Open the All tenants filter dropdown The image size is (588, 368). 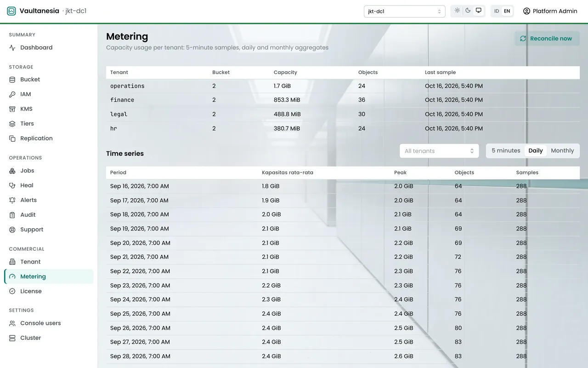[439, 151]
